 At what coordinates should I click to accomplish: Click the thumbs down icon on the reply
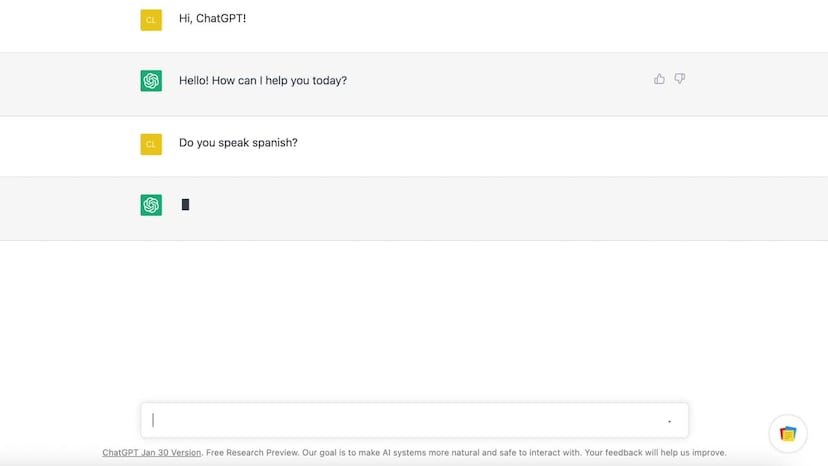click(680, 79)
